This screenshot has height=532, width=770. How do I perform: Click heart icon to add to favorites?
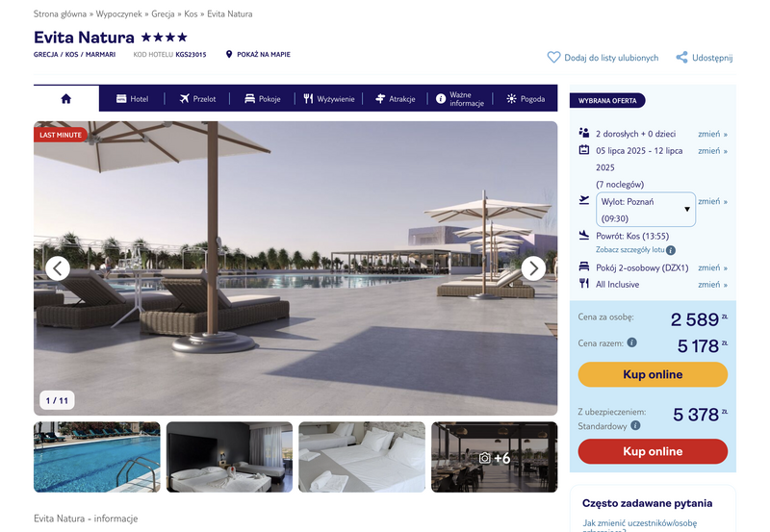tap(553, 58)
